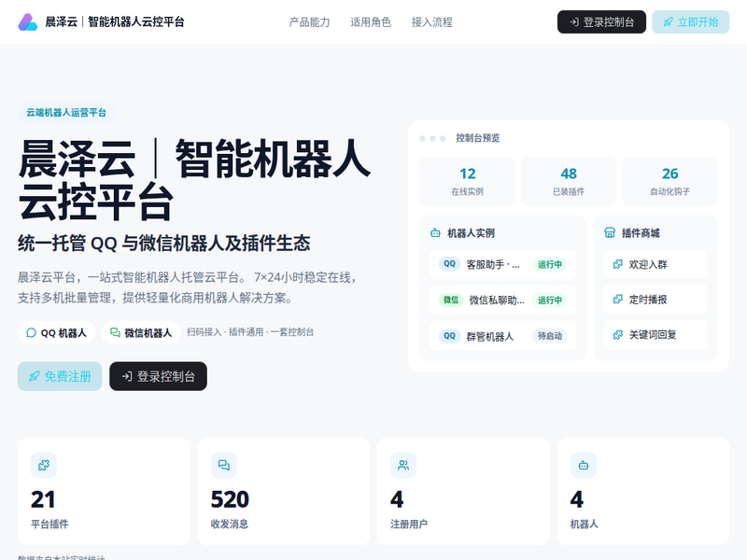Click login arrow icon in header 登录控制台

pos(574,21)
